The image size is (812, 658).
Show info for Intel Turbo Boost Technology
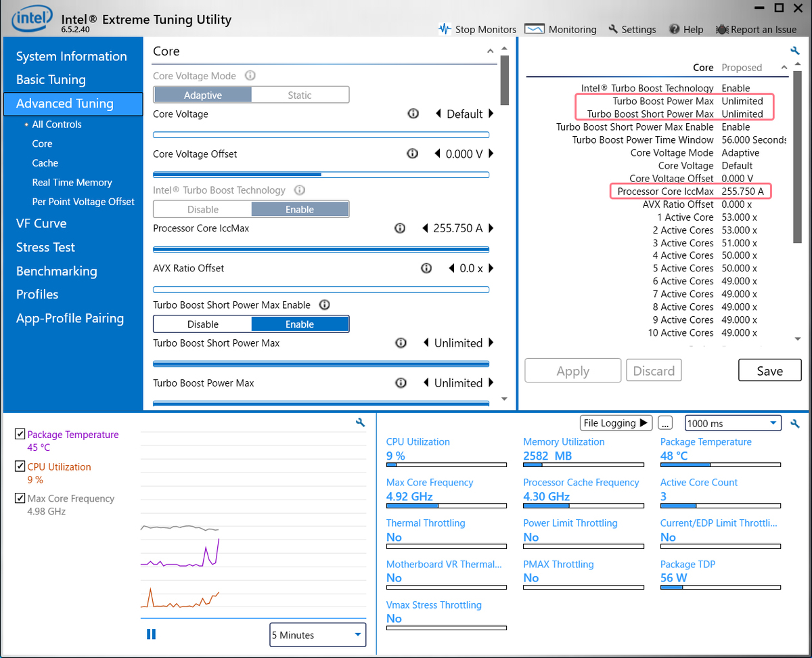[x=299, y=190]
